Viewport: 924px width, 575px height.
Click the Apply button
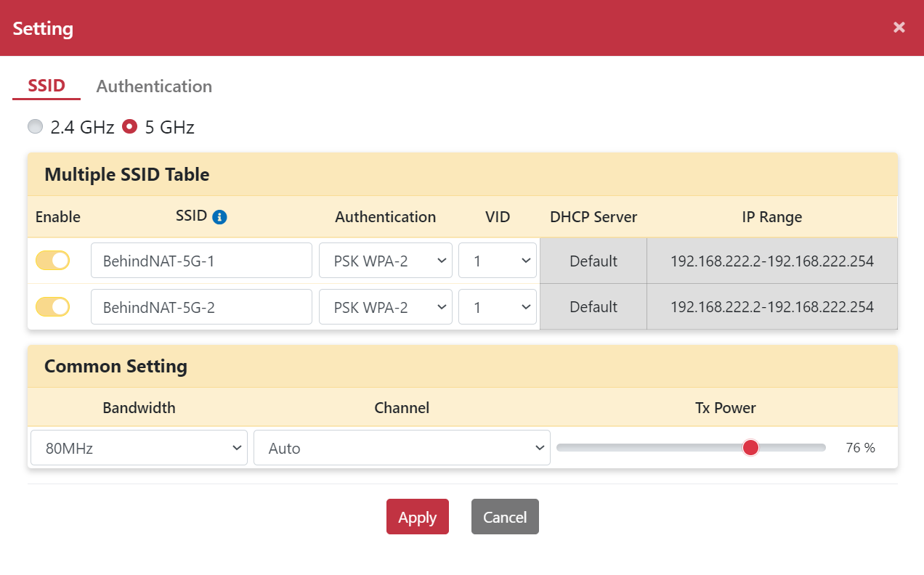[418, 516]
